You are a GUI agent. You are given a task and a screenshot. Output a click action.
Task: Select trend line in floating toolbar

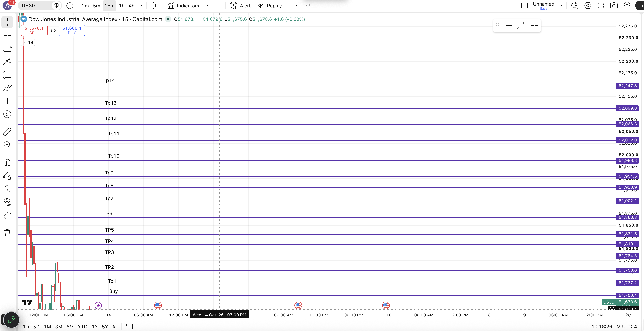521,25
